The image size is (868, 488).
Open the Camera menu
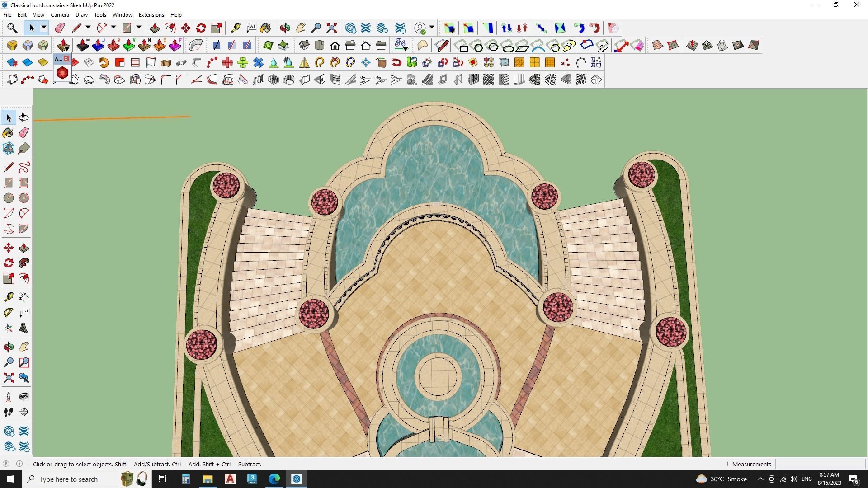pyautogui.click(x=60, y=15)
